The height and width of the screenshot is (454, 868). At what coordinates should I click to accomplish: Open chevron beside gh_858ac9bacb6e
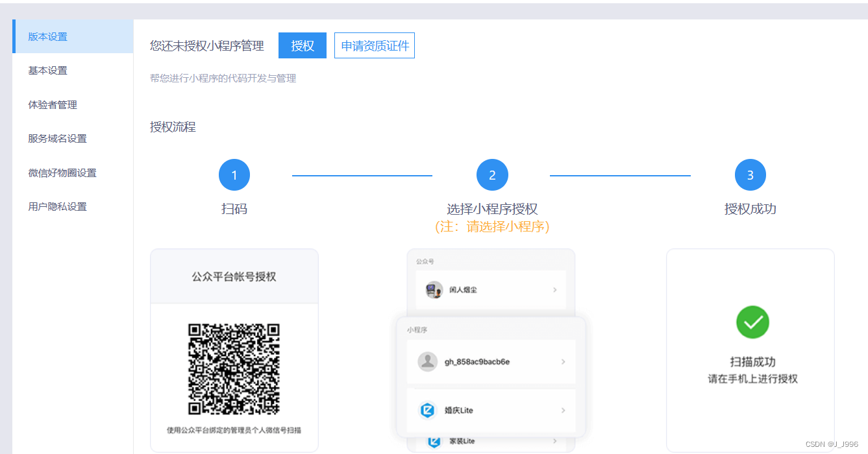coord(563,361)
